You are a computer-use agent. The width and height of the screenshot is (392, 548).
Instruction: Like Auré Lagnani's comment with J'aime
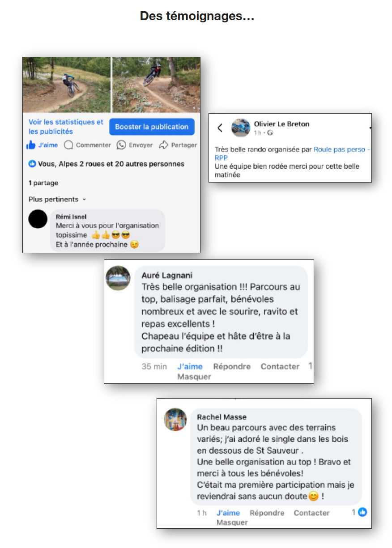tap(190, 366)
